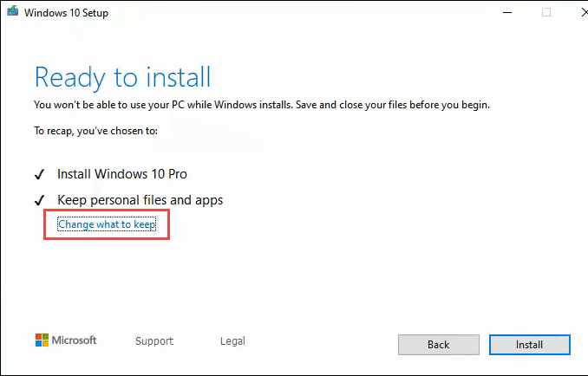Click the Microsoft wordmark text
The height and width of the screenshot is (376, 588).
point(76,340)
